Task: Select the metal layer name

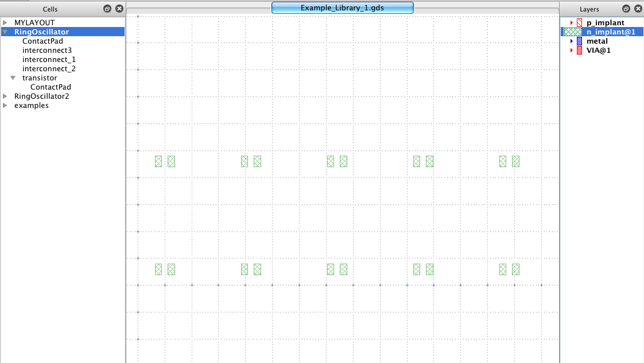Action: point(597,41)
